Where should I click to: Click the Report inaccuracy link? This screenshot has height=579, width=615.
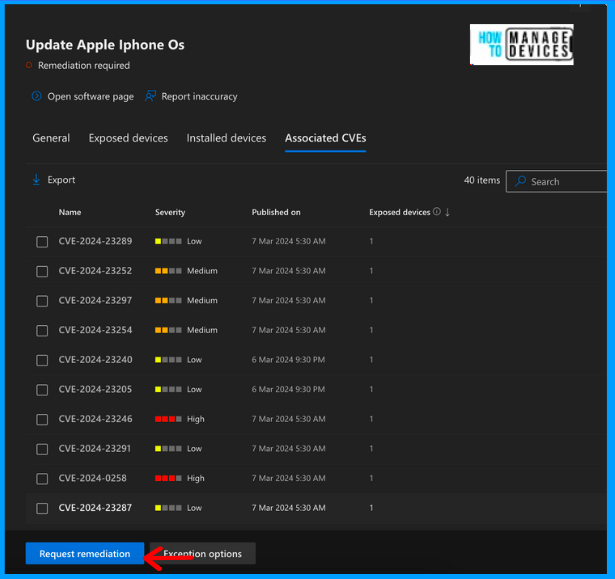[x=199, y=96]
